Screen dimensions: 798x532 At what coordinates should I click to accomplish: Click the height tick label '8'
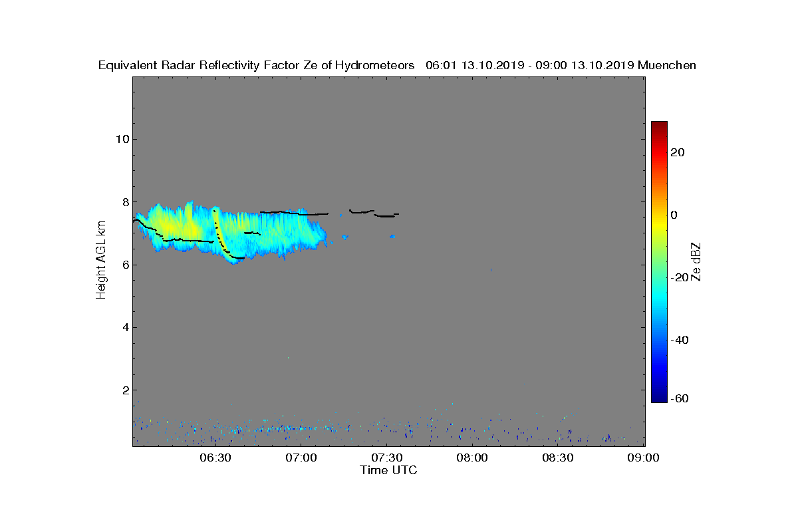[x=125, y=201]
